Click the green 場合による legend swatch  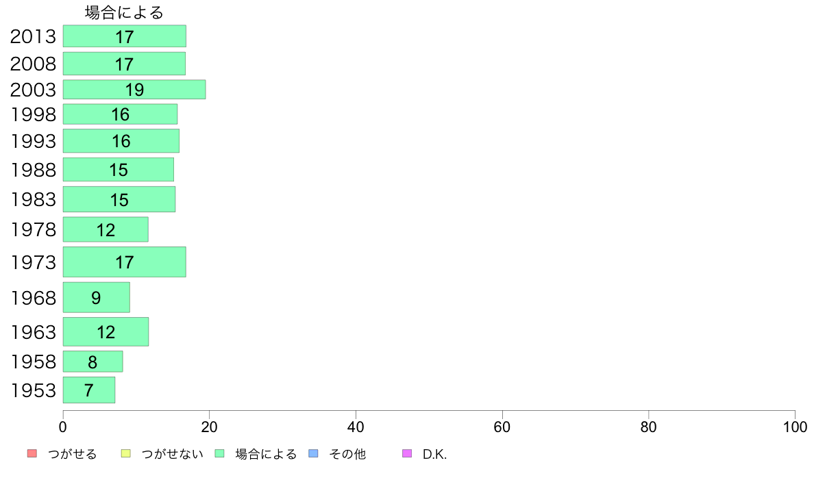[x=219, y=453]
